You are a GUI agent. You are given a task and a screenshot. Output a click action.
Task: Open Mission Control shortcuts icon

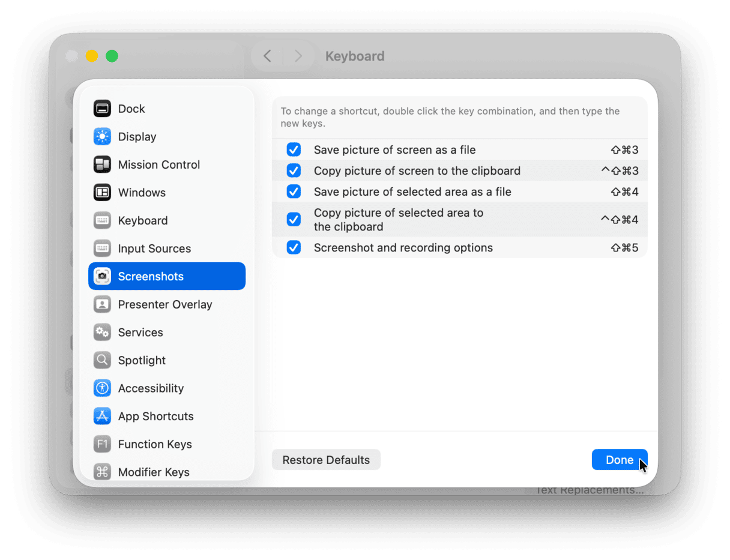[x=102, y=164]
